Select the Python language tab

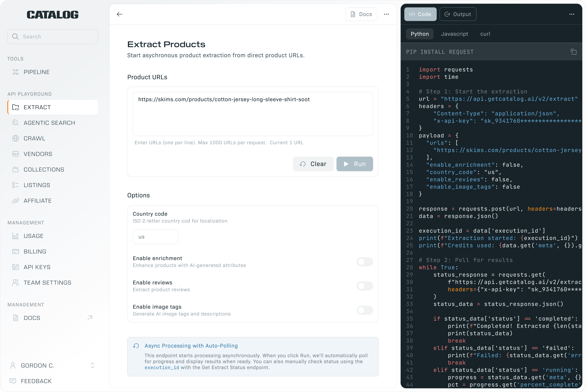click(420, 34)
